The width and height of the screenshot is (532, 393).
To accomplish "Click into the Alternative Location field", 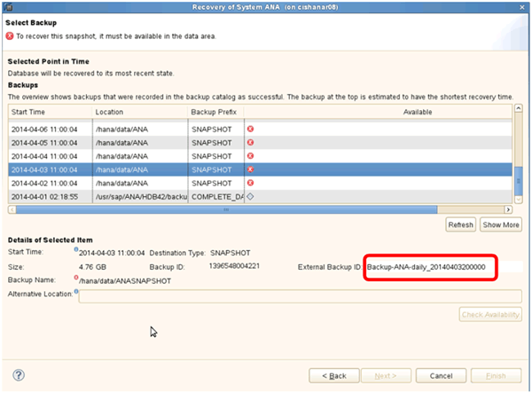I will [299, 295].
